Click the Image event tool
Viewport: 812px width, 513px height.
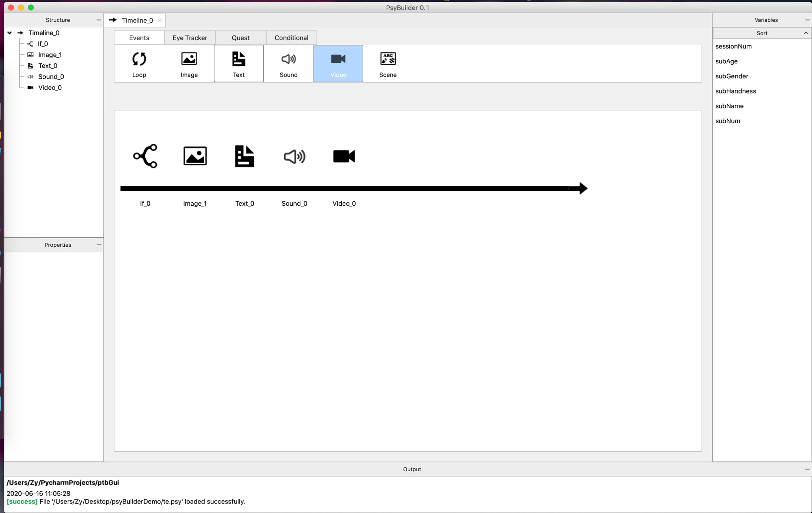pos(189,63)
